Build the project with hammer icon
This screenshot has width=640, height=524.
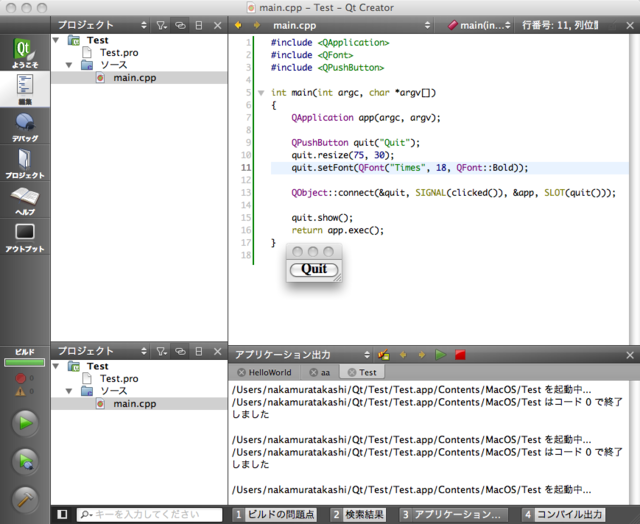25,499
